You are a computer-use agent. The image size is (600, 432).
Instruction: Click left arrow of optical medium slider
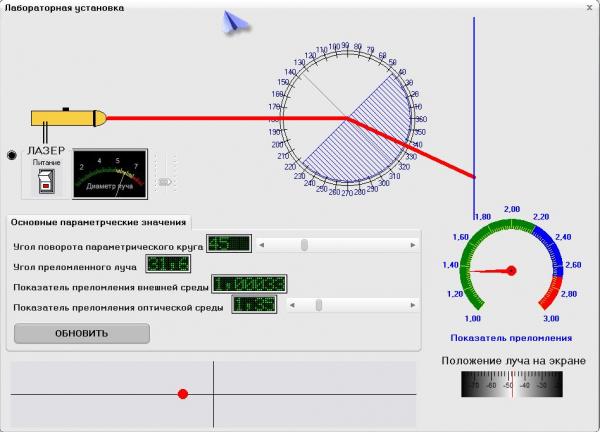pyautogui.click(x=292, y=305)
